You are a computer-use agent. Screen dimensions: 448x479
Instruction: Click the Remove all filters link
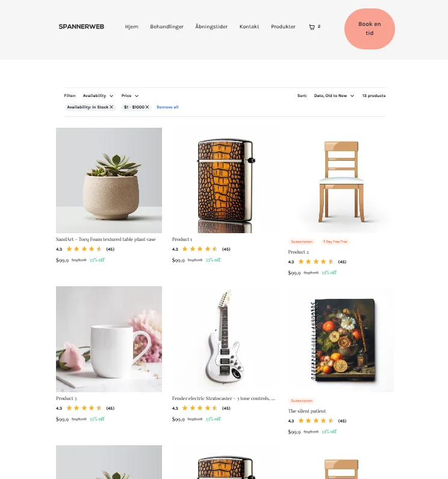(167, 107)
